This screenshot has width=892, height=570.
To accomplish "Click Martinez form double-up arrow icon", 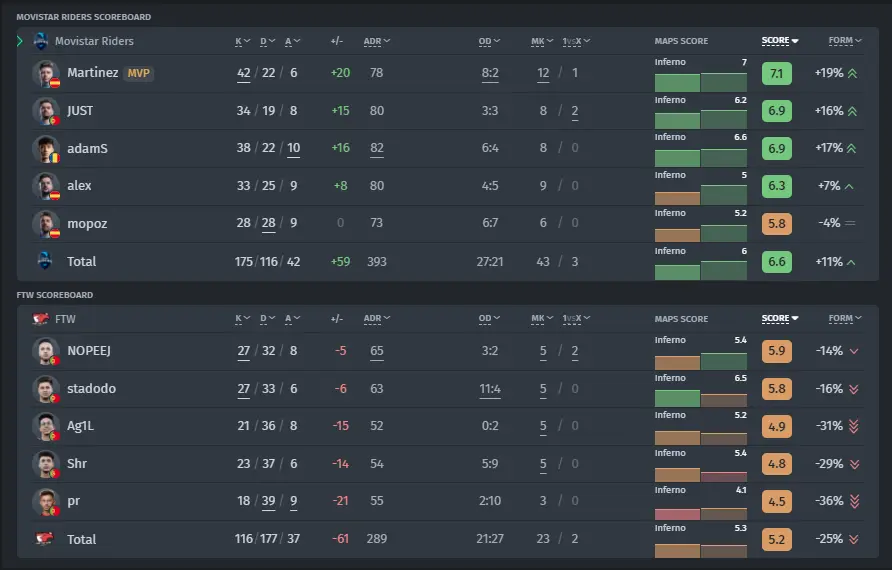I will coord(852,73).
